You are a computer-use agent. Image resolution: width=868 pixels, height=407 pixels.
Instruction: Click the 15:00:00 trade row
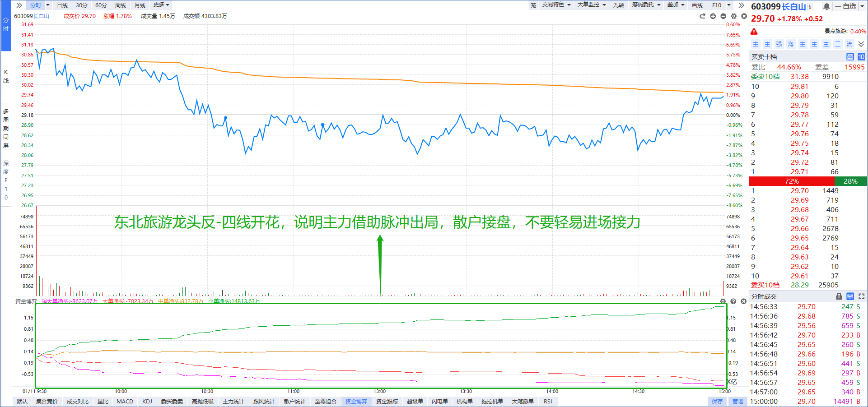click(808, 402)
